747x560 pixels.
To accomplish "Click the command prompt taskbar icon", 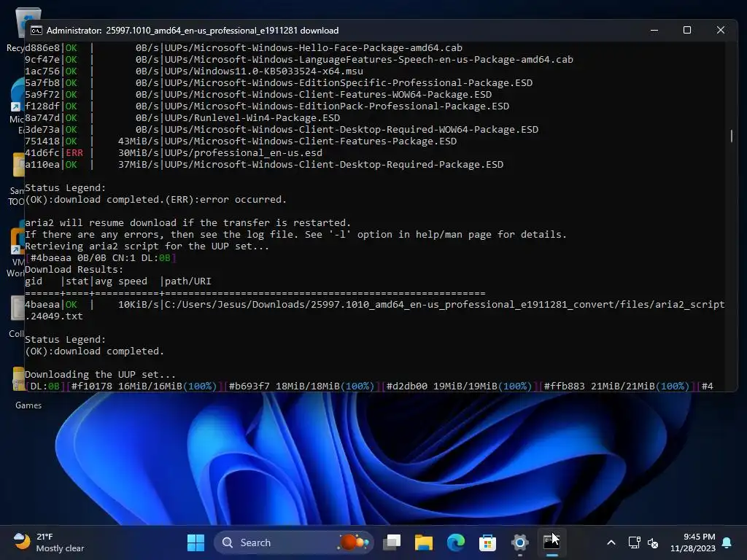I will [551, 542].
